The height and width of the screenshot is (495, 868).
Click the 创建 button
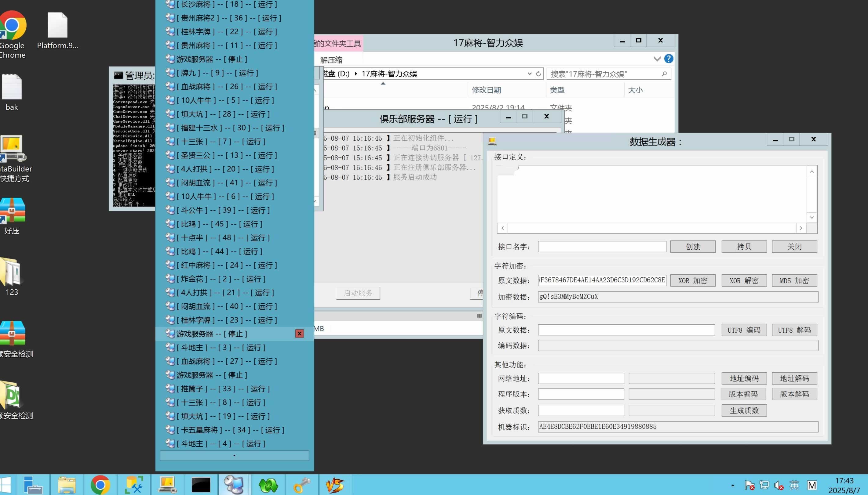(692, 247)
